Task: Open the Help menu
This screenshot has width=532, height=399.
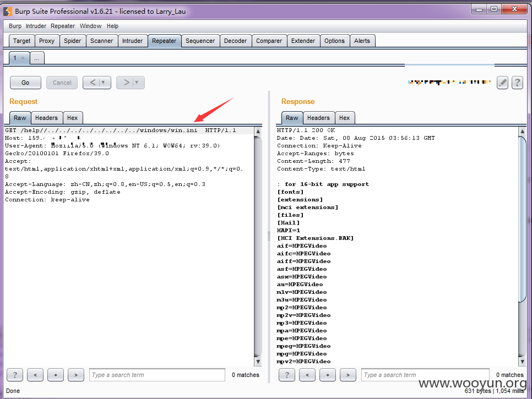Action: tap(113, 26)
